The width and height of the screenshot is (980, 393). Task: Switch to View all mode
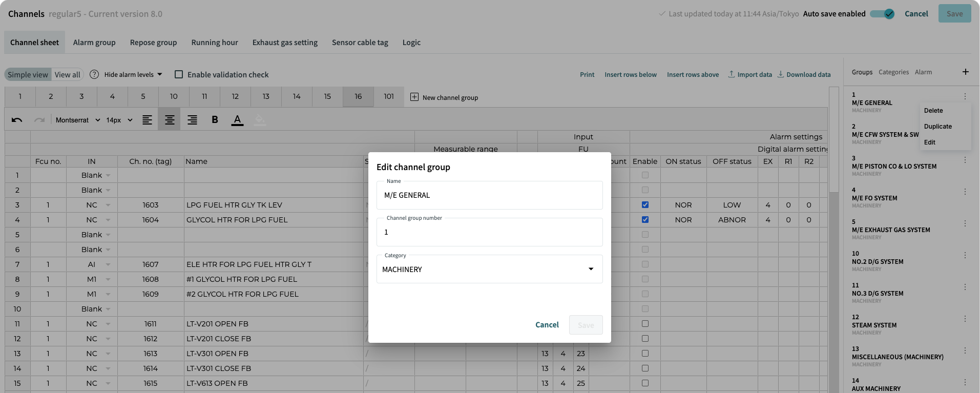click(x=68, y=74)
